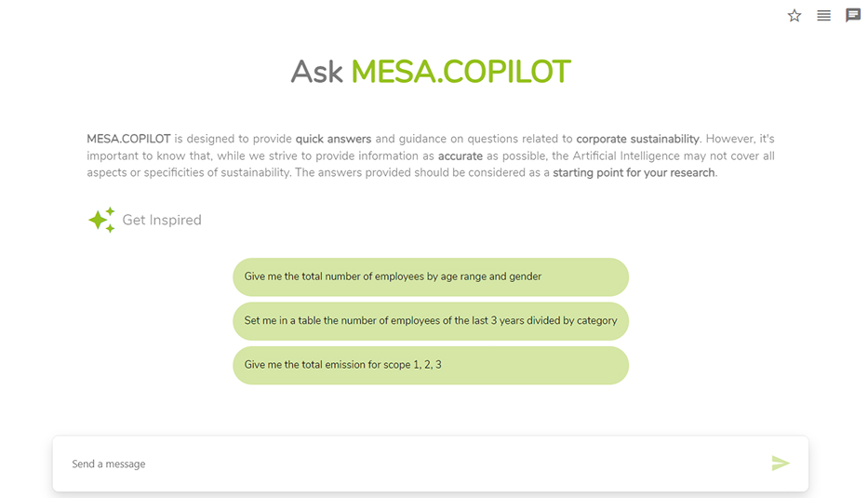
Task: Click bold starting point for your research
Action: coord(634,173)
